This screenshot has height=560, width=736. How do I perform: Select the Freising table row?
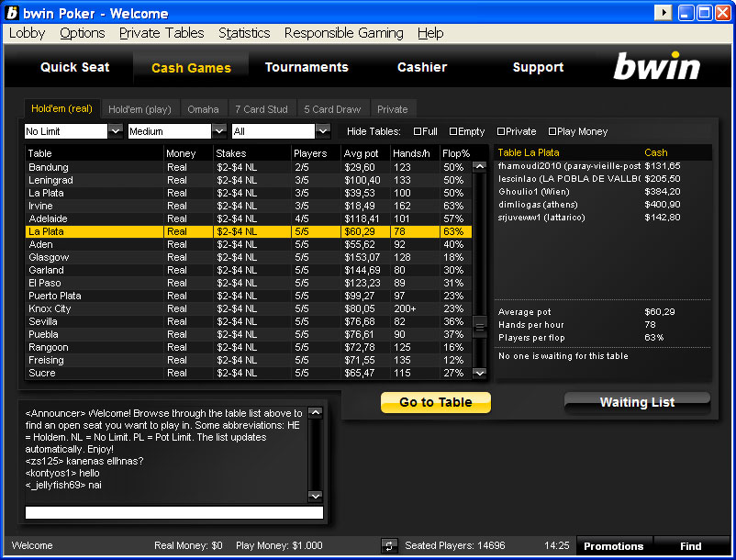point(249,360)
